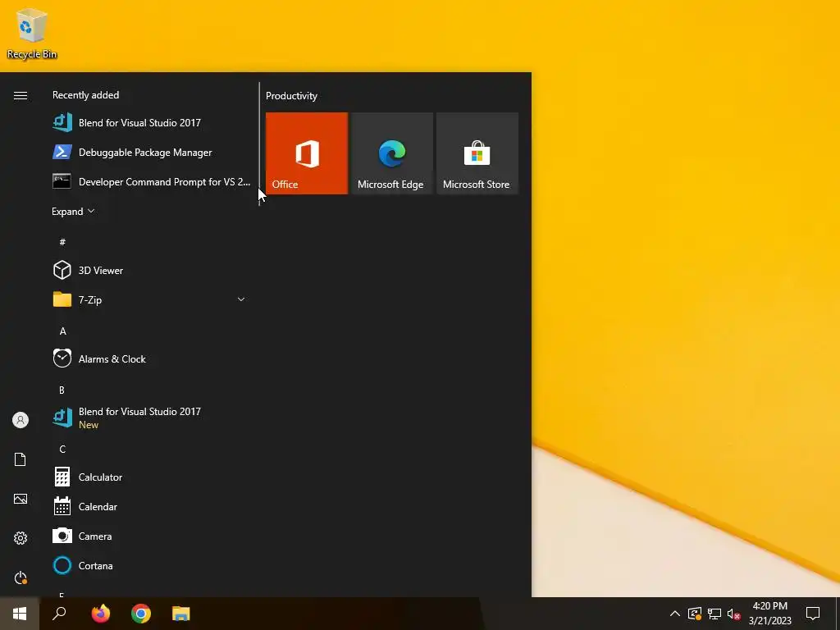This screenshot has width=840, height=630.
Task: Launch Firefox from the taskbar
Action: coord(100,614)
